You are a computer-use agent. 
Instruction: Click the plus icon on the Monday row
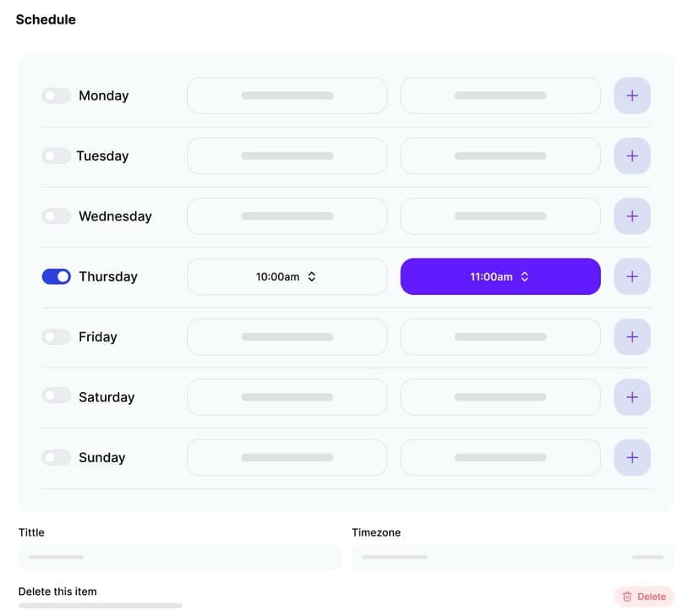pyautogui.click(x=632, y=95)
